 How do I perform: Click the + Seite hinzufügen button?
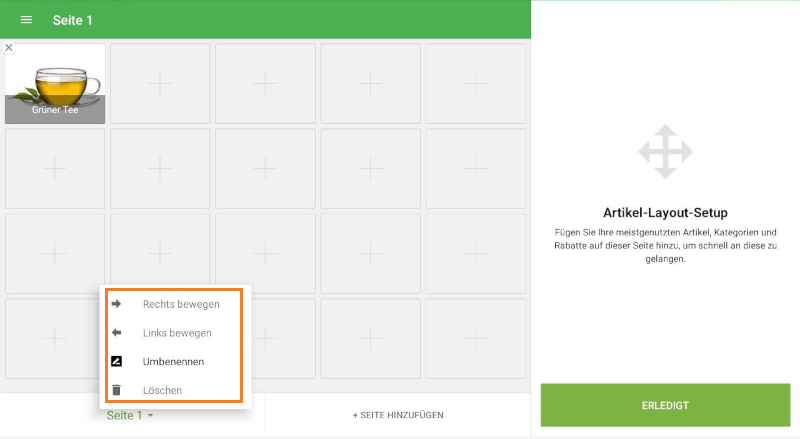pos(398,415)
